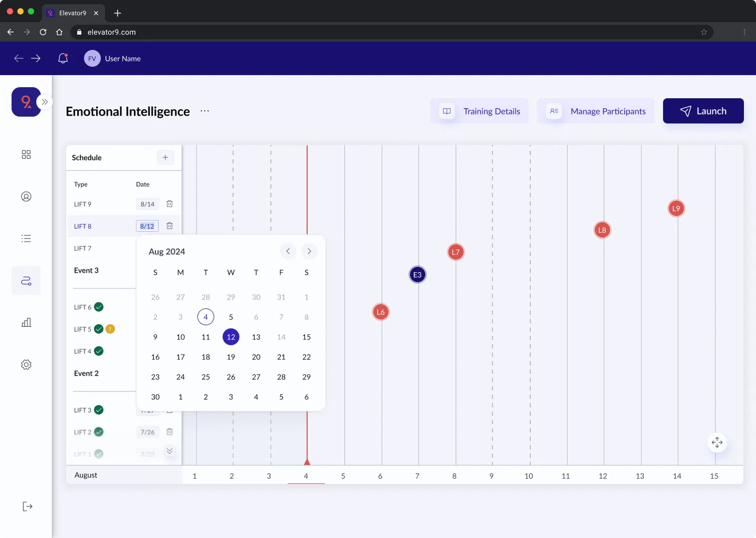Open the analytics bar chart icon

click(x=26, y=323)
